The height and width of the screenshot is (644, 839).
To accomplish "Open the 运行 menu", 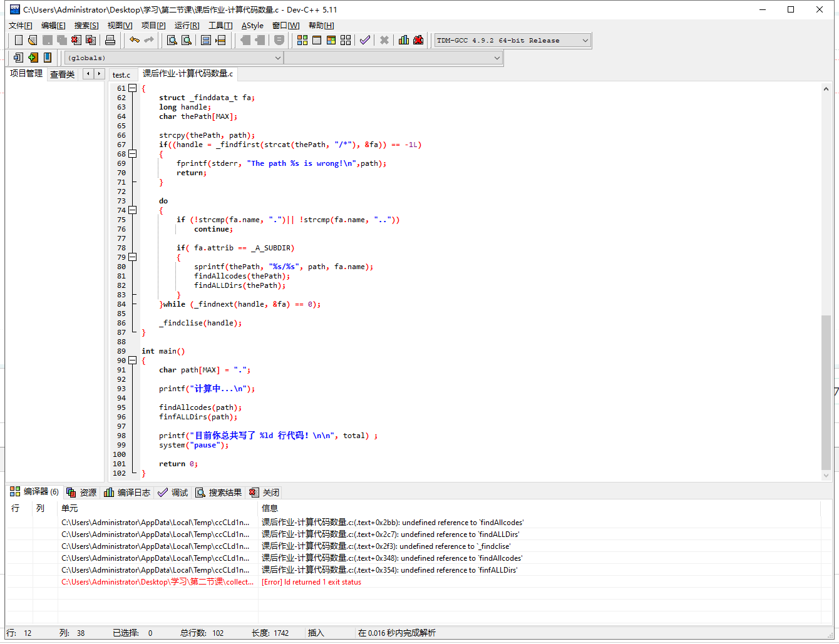I will tap(187, 26).
